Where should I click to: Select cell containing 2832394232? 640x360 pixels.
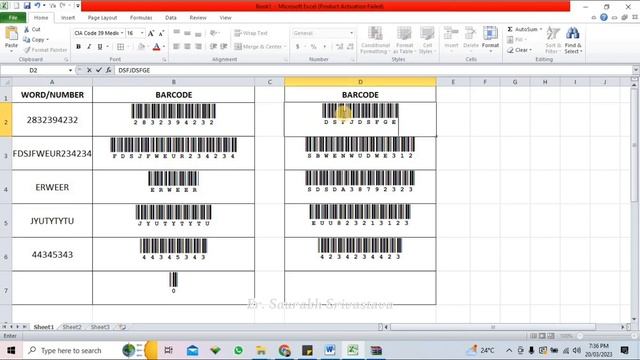pos(52,120)
